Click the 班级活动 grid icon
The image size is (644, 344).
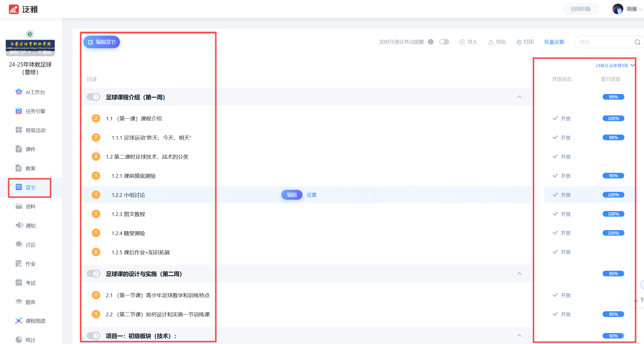(x=19, y=130)
